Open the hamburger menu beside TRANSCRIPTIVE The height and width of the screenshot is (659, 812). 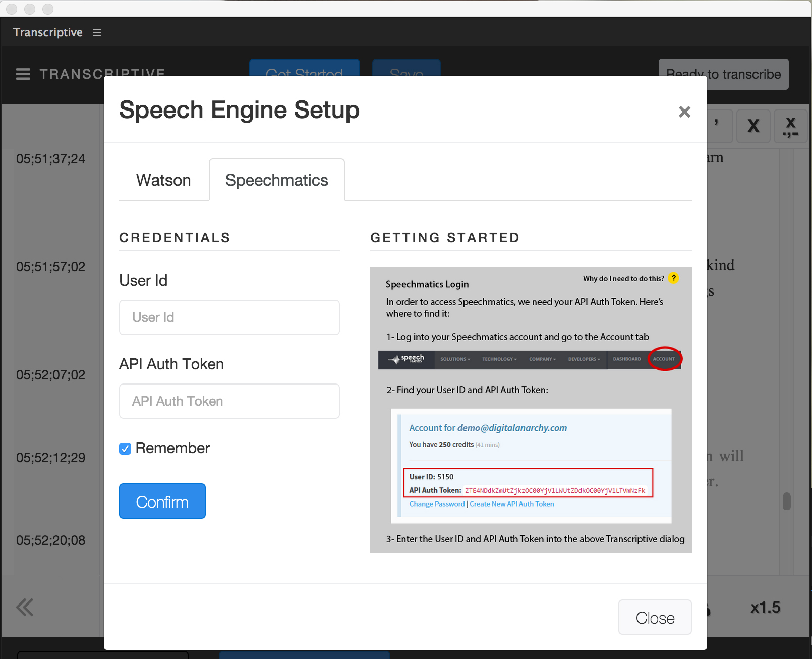[23, 74]
